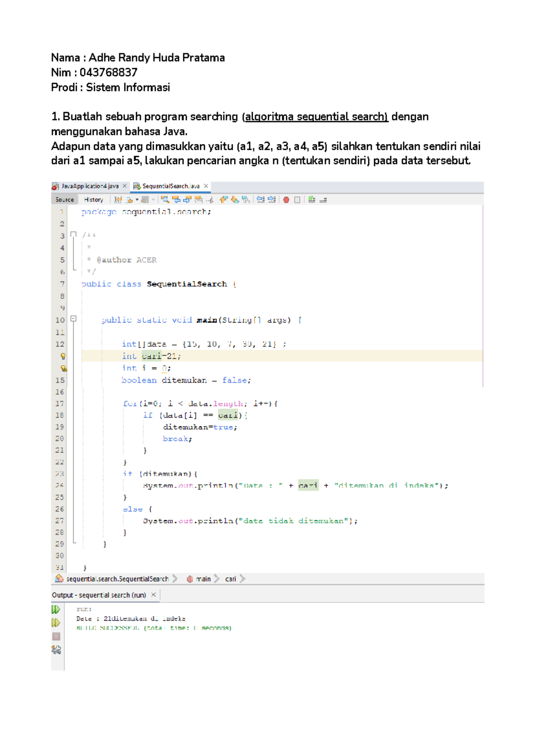The height and width of the screenshot is (756, 535).
Task: Collapse the Javadoc comment fold on line 3
Action: pyautogui.click(x=74, y=234)
